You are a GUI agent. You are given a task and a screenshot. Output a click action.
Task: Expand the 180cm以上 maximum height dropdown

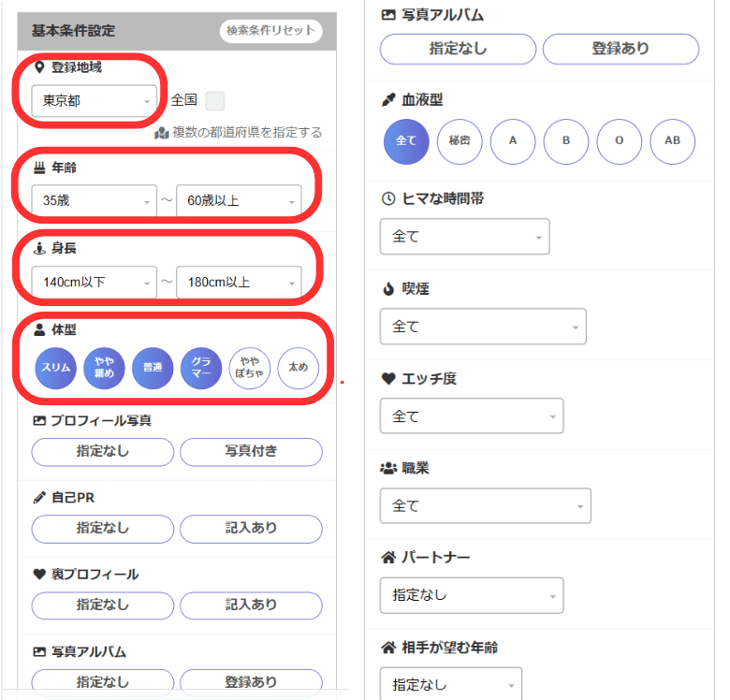(239, 282)
